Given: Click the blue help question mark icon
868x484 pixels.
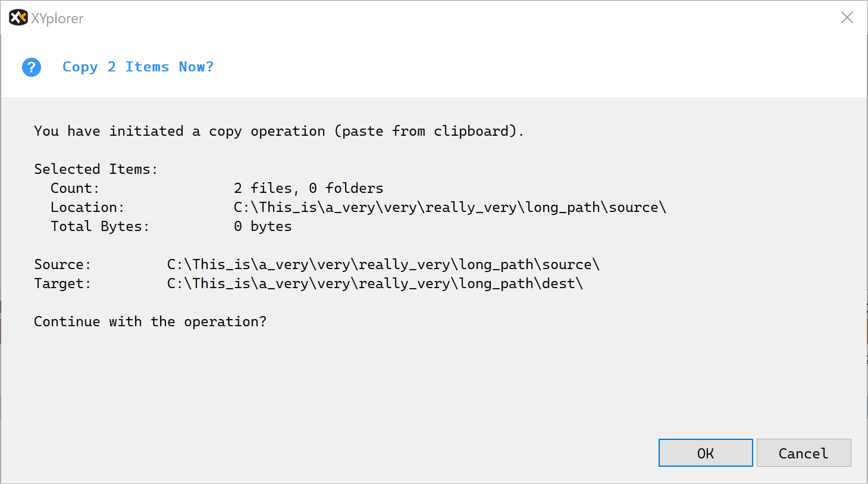Looking at the screenshot, I should tap(31, 67).
